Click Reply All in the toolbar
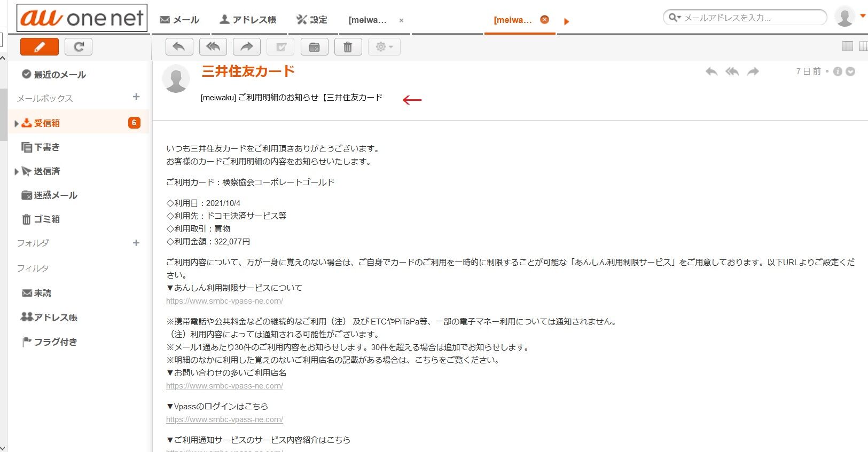868x452 pixels. point(213,47)
